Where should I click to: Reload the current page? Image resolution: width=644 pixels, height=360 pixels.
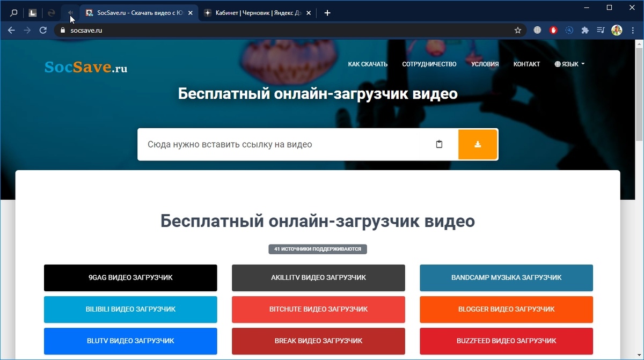coord(43,31)
